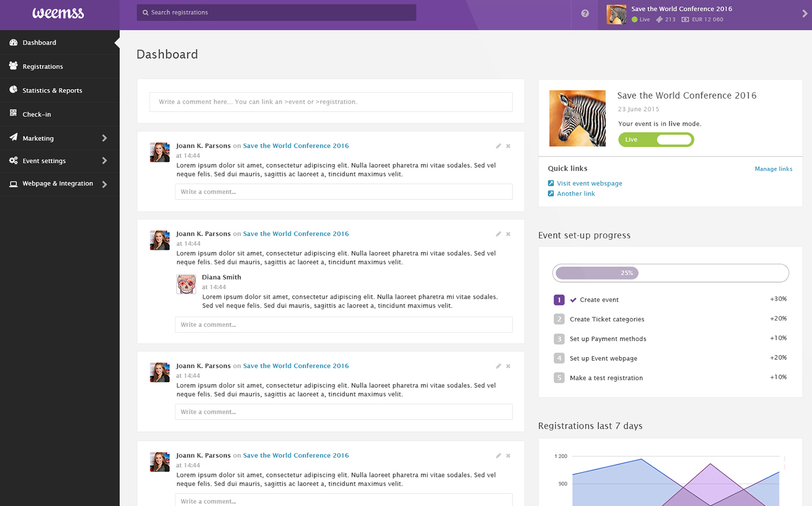This screenshot has height=506, width=812.
Task: Delete the fourth Joann K. Parsons post
Action: [508, 456]
